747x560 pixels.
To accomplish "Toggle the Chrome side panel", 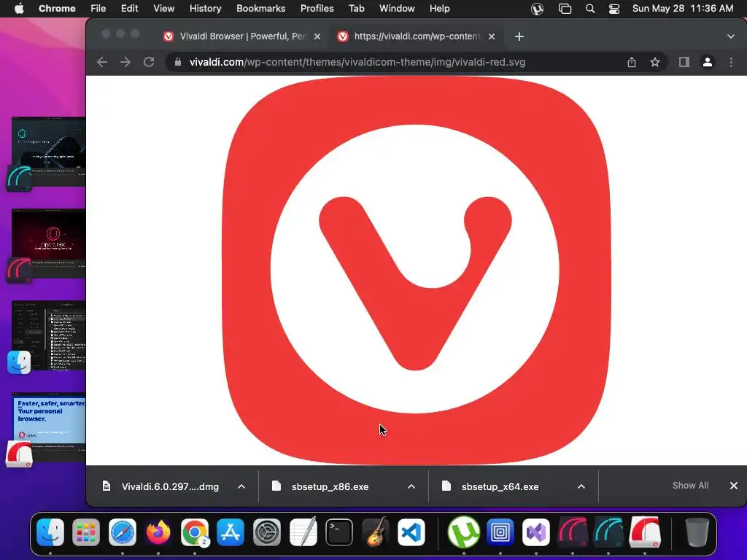I will (684, 62).
